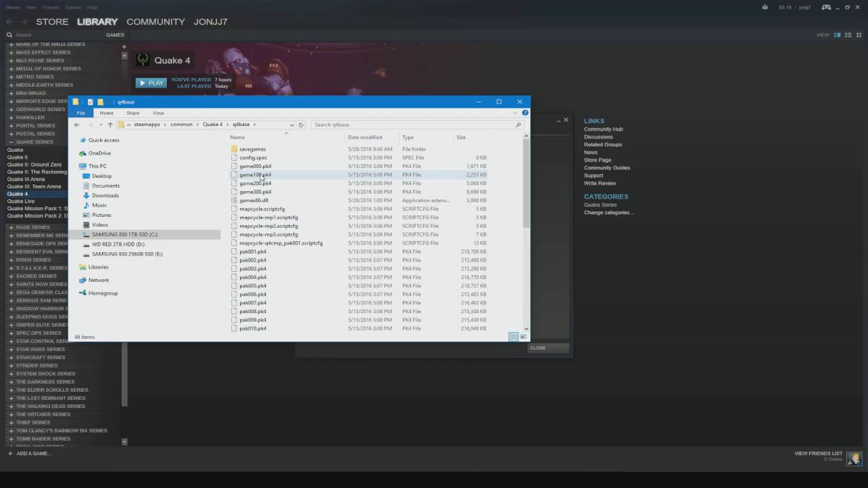Switch Steam library to detail view
This screenshot has width=868, height=488.
837,35
